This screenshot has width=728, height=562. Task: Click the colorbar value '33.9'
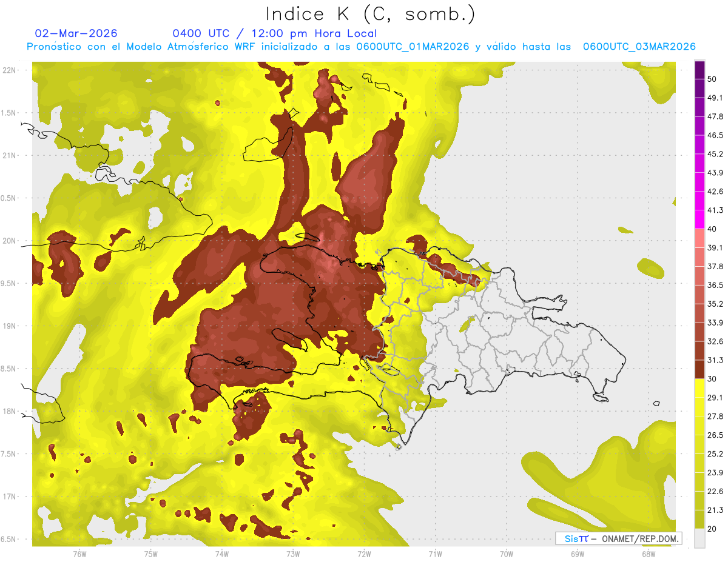[715, 323]
